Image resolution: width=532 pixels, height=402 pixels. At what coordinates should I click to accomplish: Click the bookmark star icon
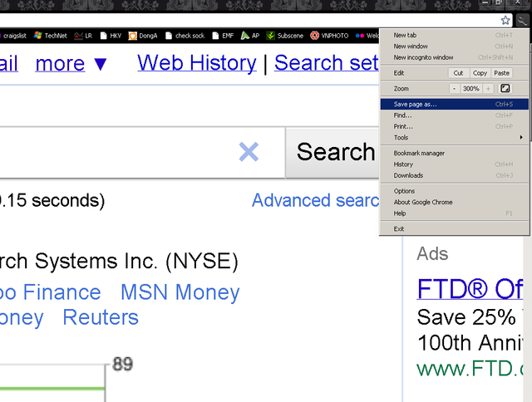point(505,20)
